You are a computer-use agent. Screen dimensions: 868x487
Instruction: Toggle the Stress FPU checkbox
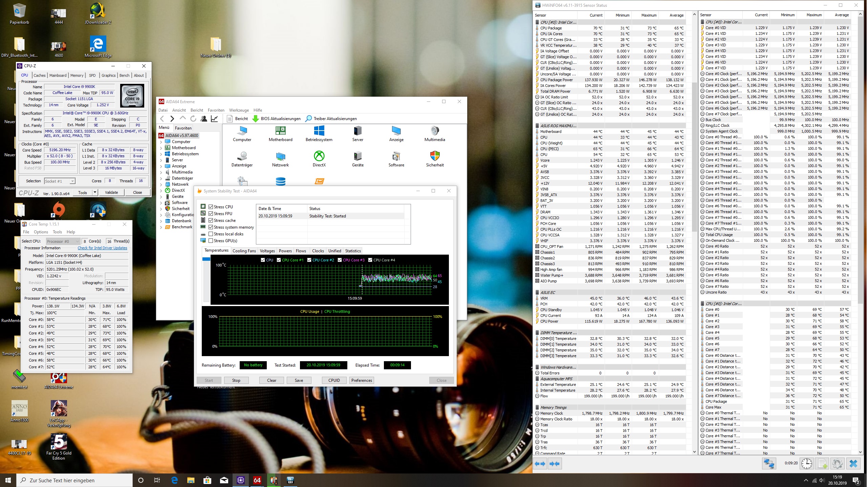tap(211, 213)
